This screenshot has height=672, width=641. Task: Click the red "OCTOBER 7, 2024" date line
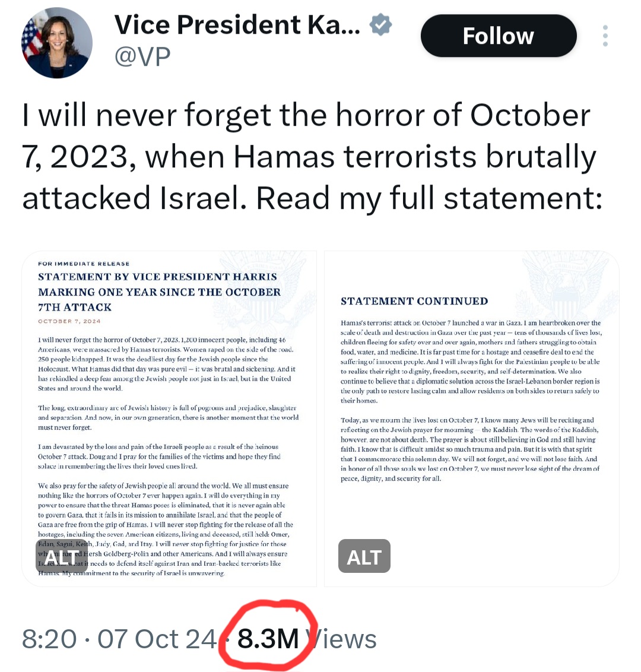coord(69,321)
